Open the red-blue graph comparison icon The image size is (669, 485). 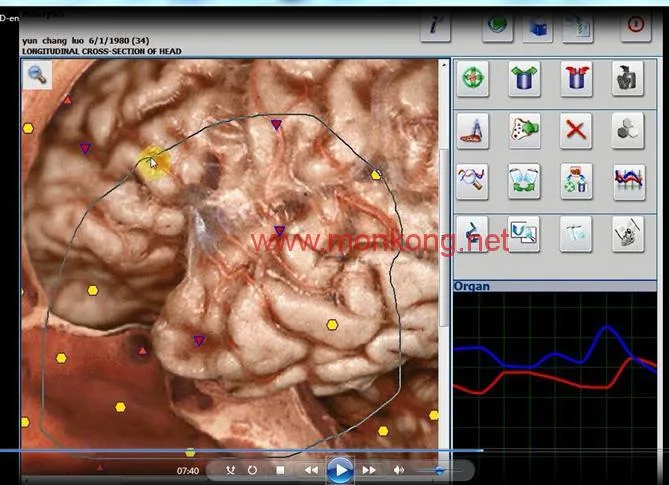(x=629, y=182)
